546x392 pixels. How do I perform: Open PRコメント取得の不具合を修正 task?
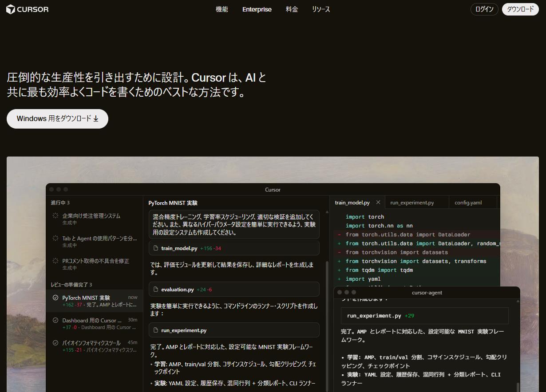95,264
